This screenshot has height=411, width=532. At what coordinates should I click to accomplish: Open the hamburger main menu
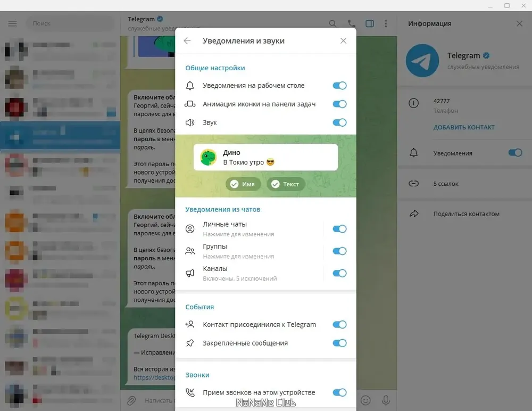(13, 24)
